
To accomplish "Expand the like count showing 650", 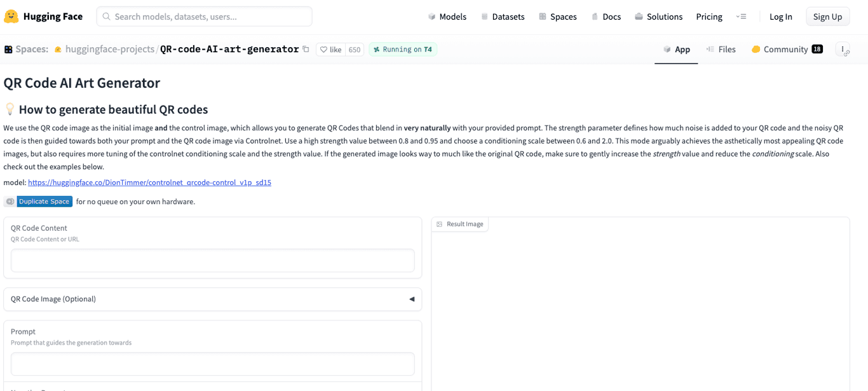I will 354,49.
